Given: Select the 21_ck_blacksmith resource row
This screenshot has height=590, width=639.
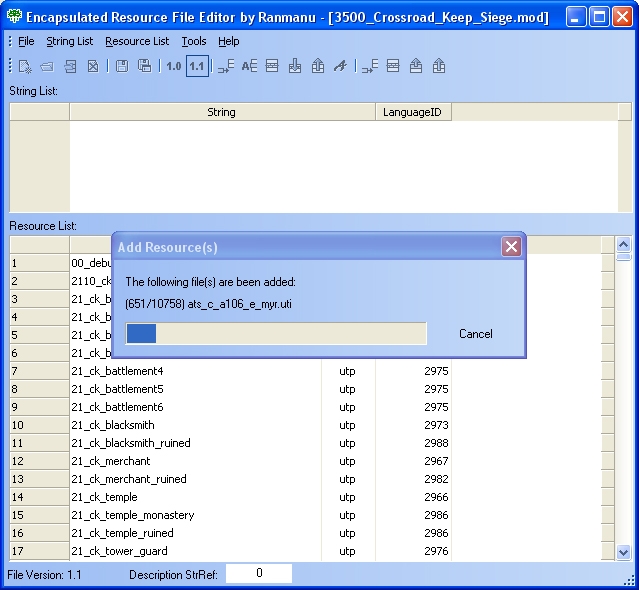Looking at the screenshot, I should 113,425.
